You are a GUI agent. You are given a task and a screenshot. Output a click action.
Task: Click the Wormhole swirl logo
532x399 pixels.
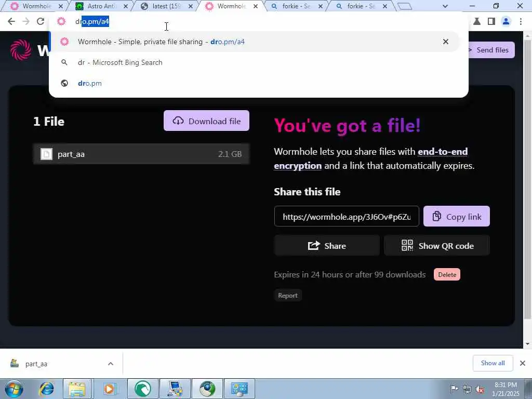[x=21, y=50]
